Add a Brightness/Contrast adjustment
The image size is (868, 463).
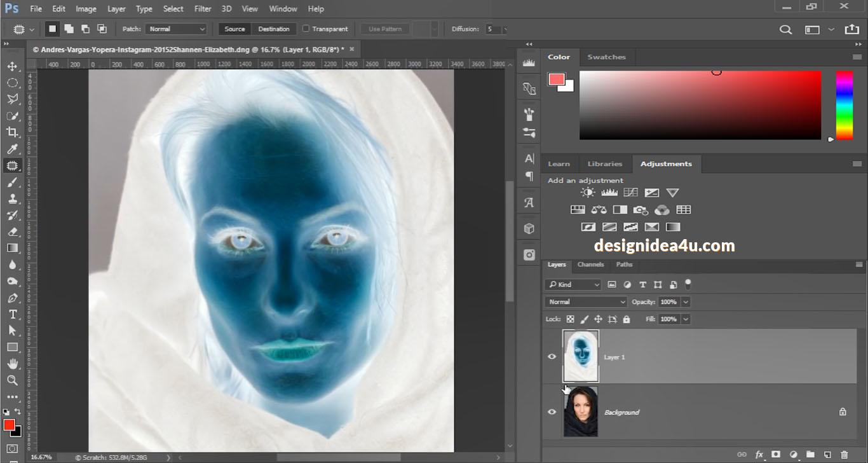tap(588, 193)
